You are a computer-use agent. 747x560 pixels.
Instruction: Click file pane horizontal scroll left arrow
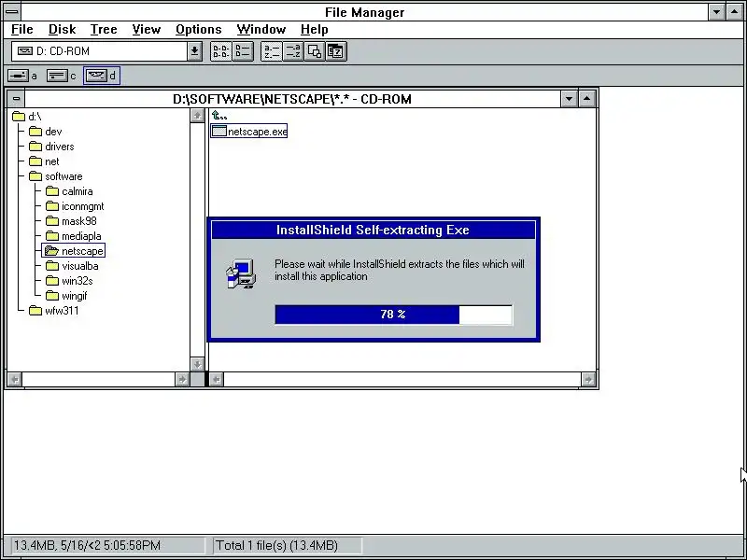point(217,380)
